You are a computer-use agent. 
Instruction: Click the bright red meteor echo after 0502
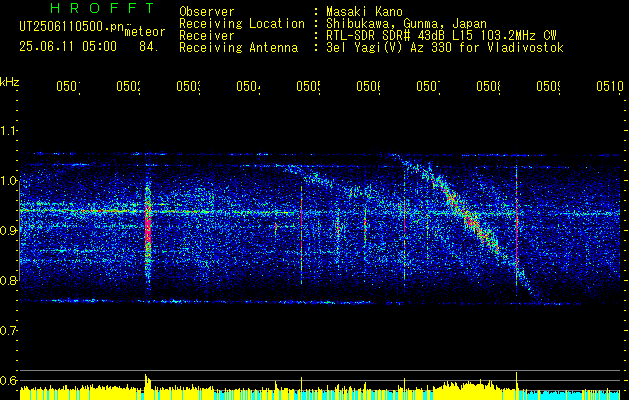click(x=148, y=229)
